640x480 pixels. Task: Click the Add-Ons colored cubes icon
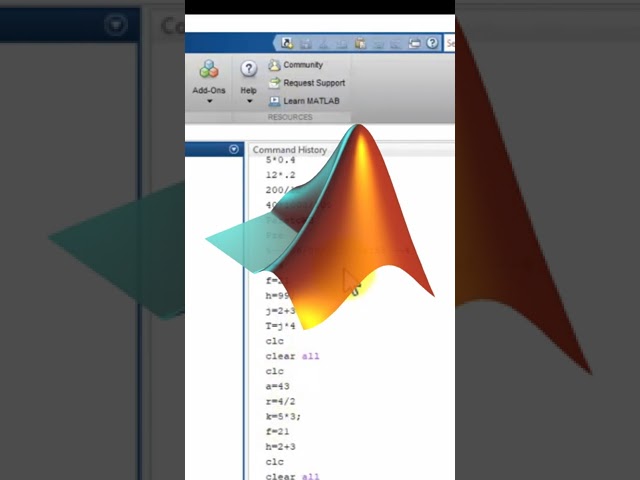tap(209, 69)
